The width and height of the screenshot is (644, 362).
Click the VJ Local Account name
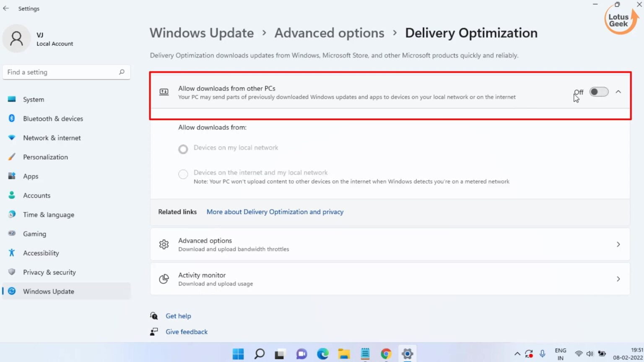(55, 39)
